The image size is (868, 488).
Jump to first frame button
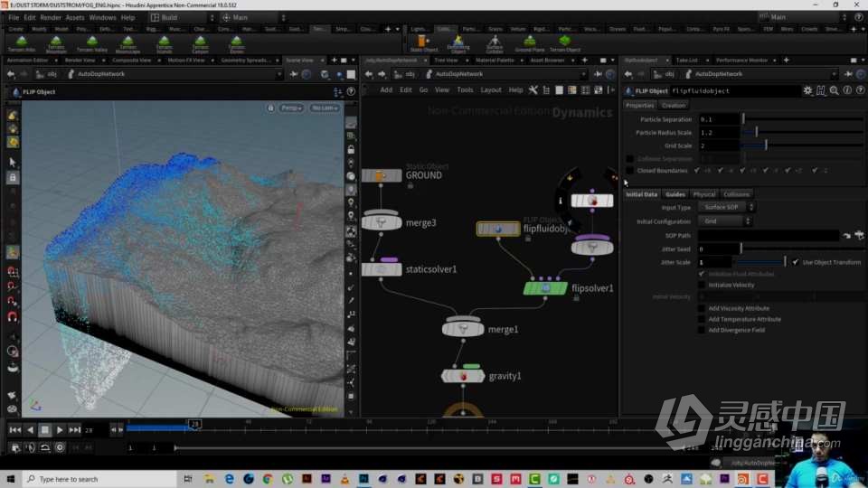point(15,430)
